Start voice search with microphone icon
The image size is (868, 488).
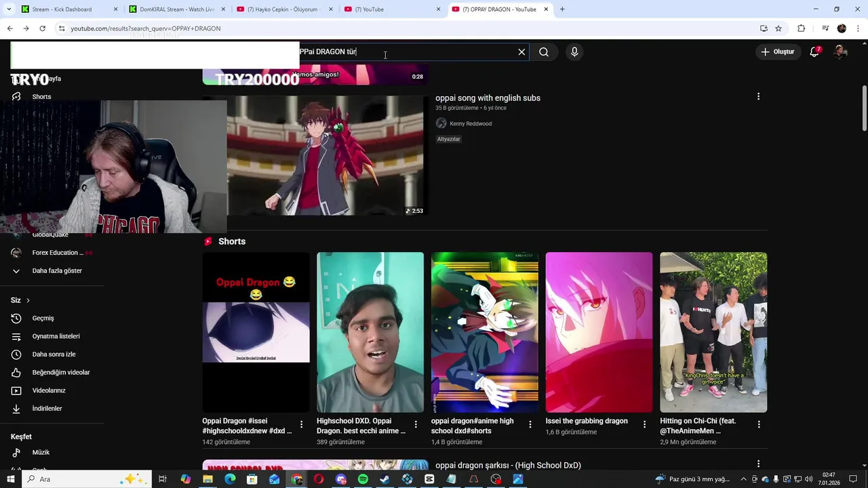(x=574, y=52)
